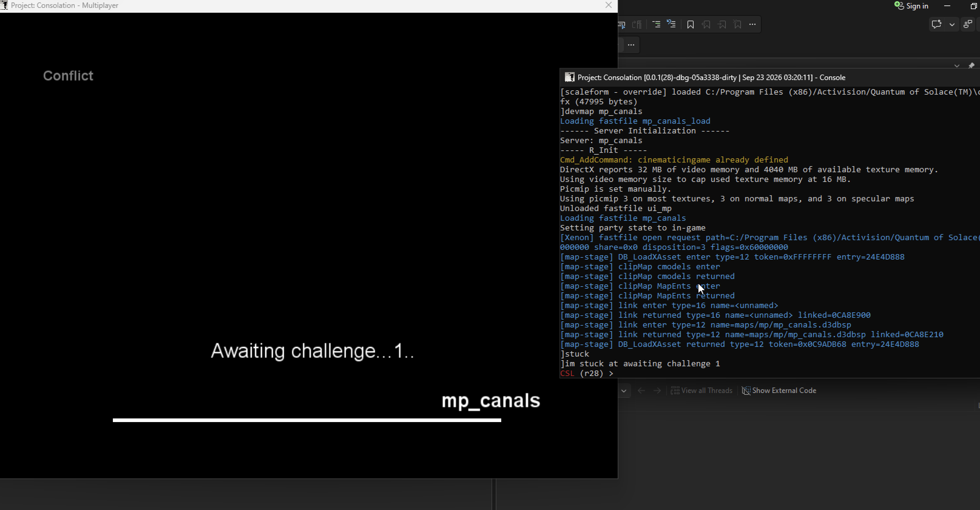The height and width of the screenshot is (510, 980).
Task: Click 'im stuck at awaiting challenge 1' line
Action: coord(640,364)
